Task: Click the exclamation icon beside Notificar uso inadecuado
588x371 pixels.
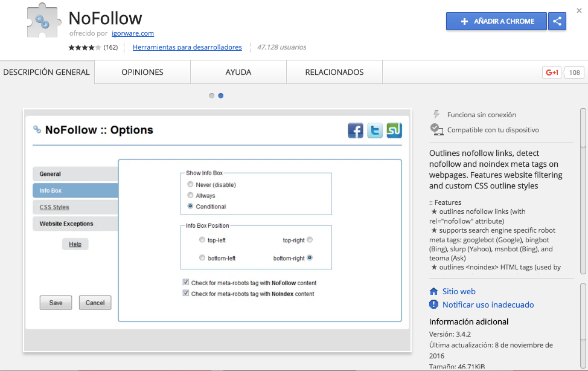Action: pyautogui.click(x=433, y=305)
